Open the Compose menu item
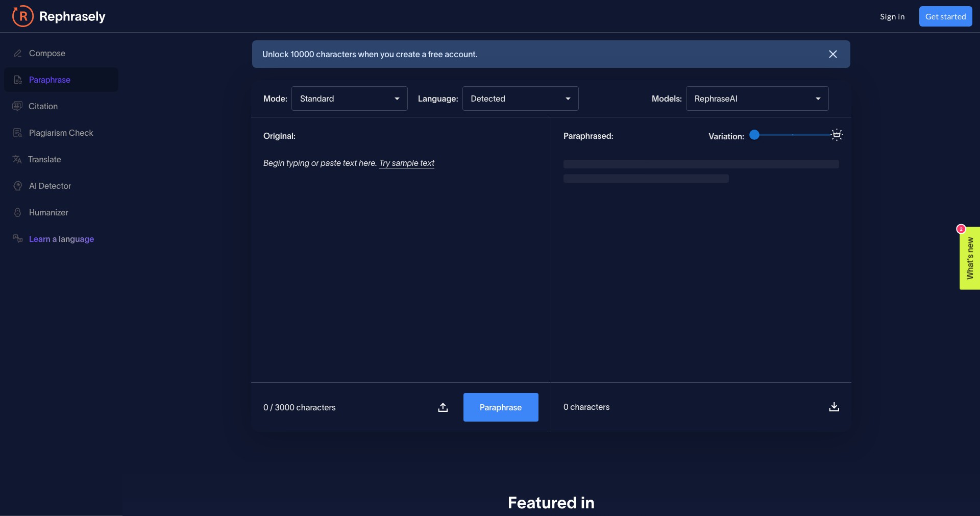Image resolution: width=980 pixels, height=516 pixels. (61, 53)
